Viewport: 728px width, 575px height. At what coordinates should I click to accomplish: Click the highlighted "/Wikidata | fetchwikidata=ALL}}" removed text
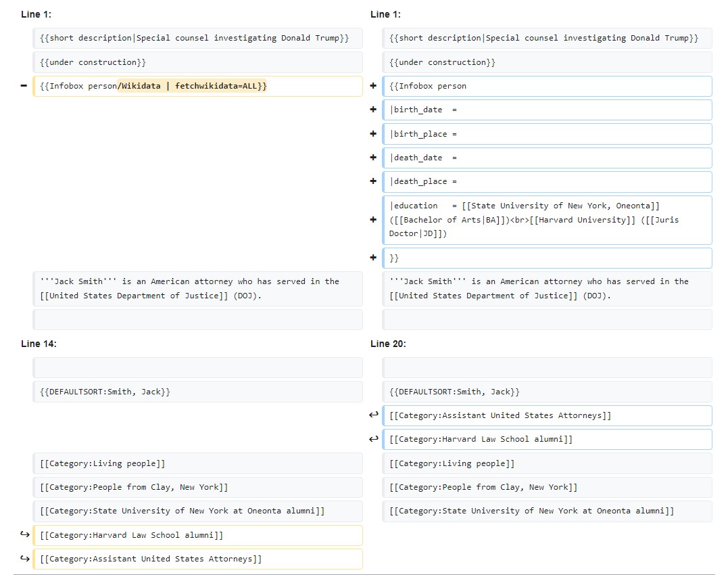192,86
